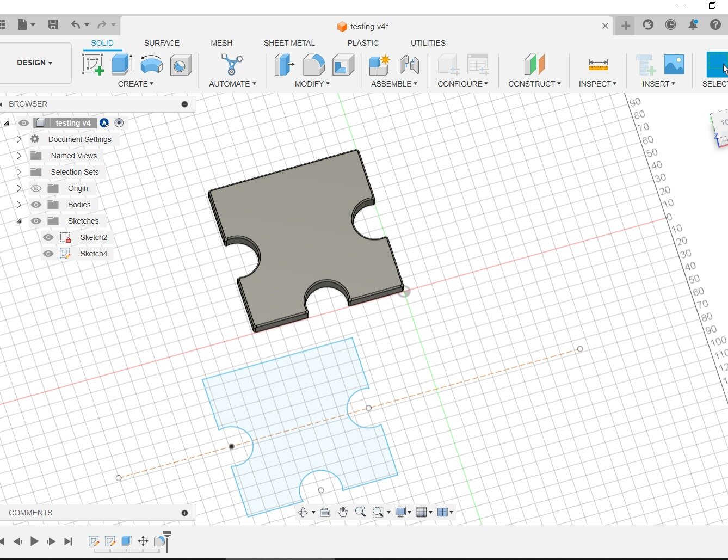Switch to the PLASTIC tab

(363, 43)
